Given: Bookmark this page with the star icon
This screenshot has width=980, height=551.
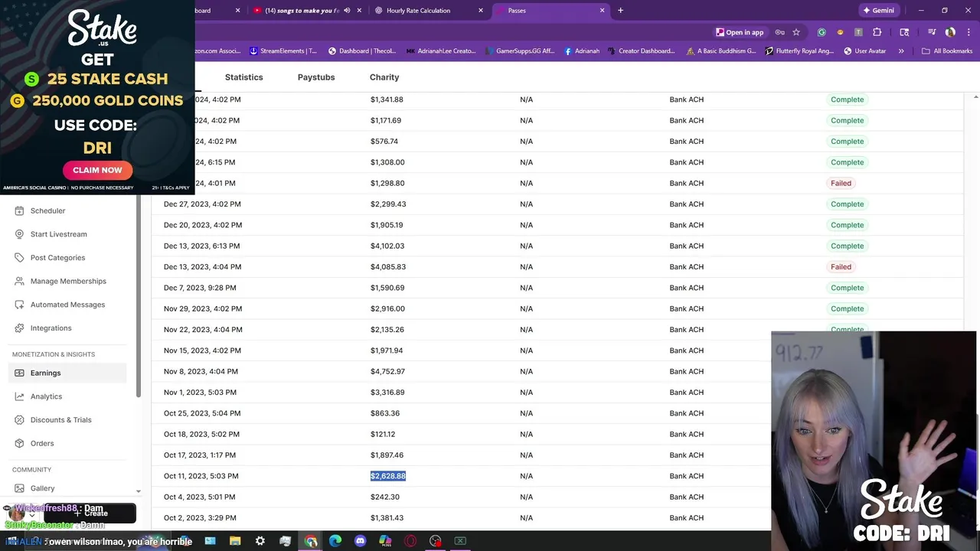Looking at the screenshot, I should 796,32.
